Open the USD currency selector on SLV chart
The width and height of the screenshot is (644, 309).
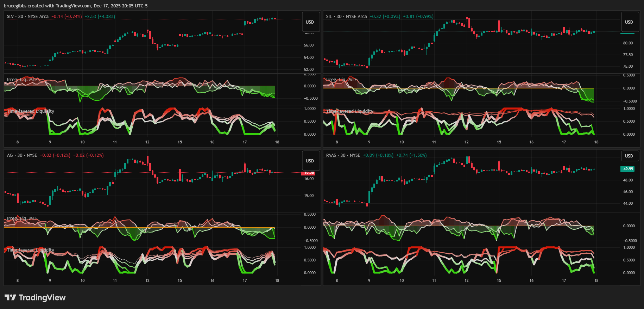click(x=310, y=22)
